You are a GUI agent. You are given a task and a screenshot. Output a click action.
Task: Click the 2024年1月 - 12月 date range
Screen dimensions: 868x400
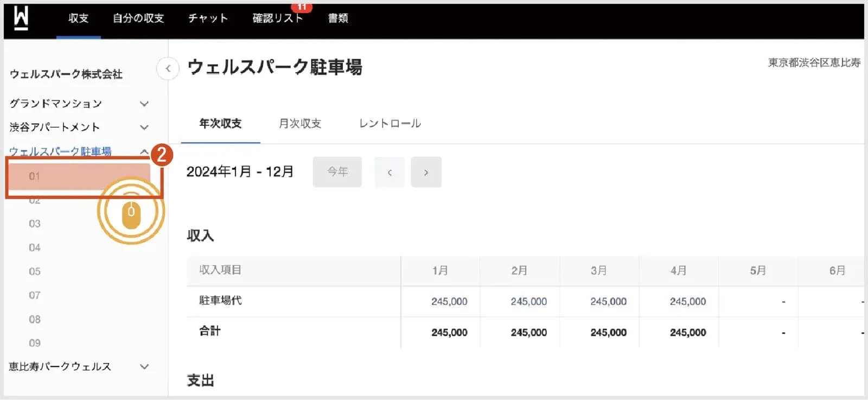[240, 172]
